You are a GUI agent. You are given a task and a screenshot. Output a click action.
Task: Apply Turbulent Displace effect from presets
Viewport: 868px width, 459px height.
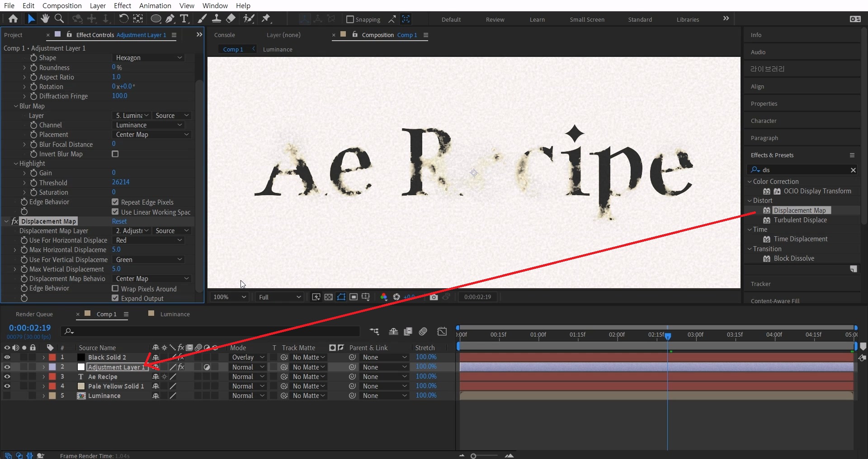tap(800, 220)
